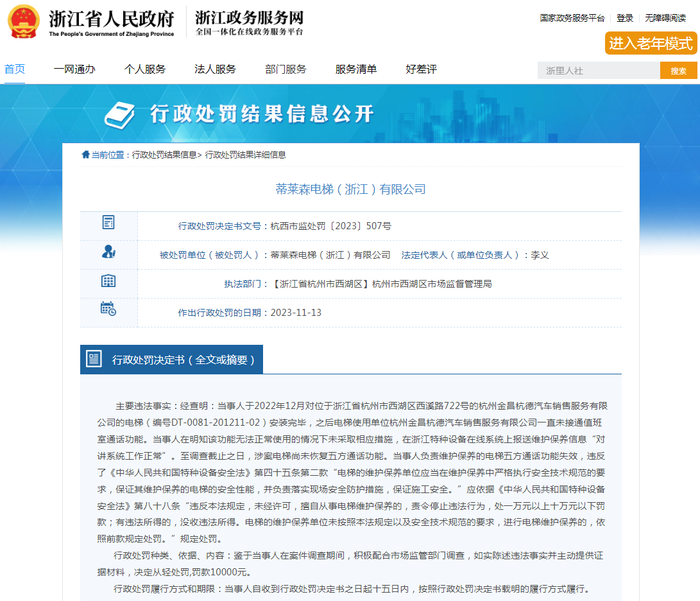Click the legal representative name 李义
The width and height of the screenshot is (700, 601).
coord(540,255)
